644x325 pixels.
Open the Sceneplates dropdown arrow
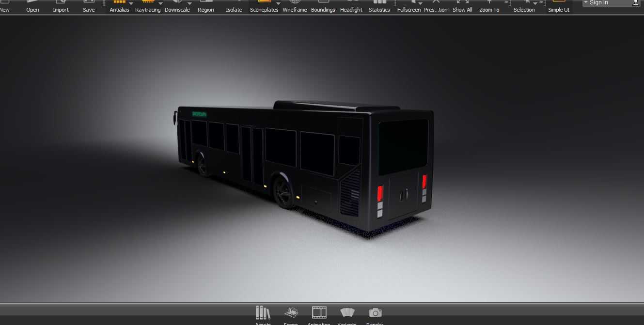point(278,3)
